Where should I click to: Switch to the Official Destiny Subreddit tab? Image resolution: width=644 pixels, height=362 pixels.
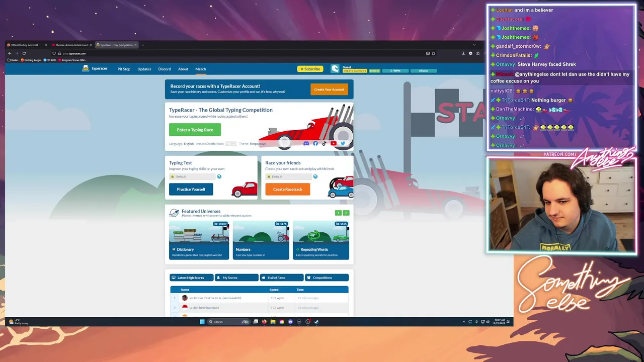point(27,45)
